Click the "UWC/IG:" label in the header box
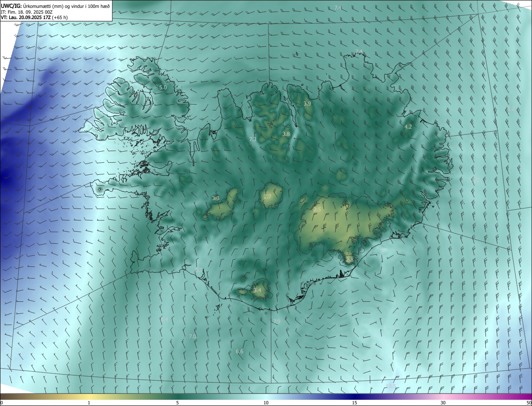The height and width of the screenshot is (406, 532). point(12,5)
